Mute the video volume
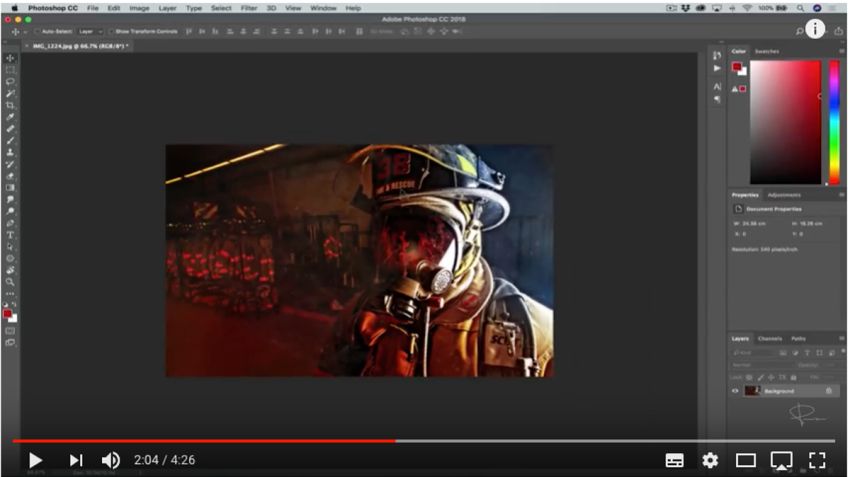The width and height of the screenshot is (850, 477). [x=111, y=460]
